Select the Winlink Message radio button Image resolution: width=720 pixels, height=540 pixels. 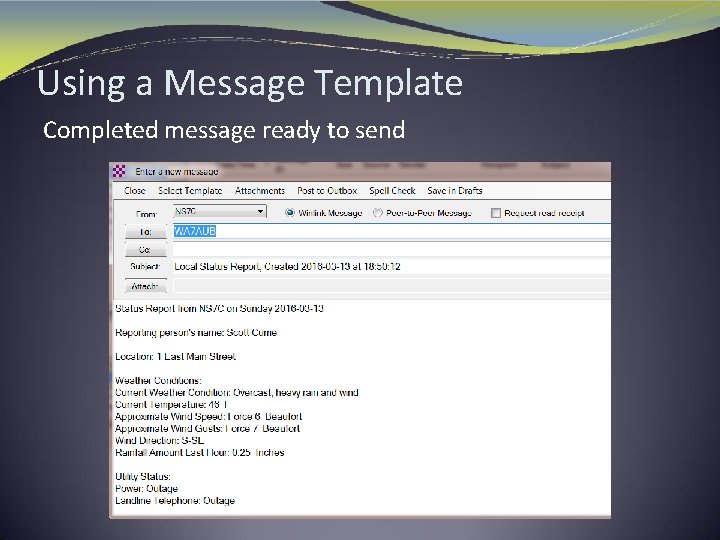(290, 213)
